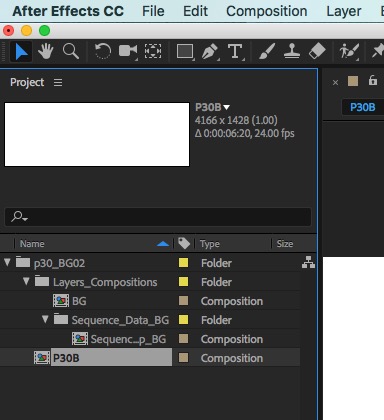The image size is (384, 420).
Task: Select the Clone Stamp tool
Action: [292, 52]
